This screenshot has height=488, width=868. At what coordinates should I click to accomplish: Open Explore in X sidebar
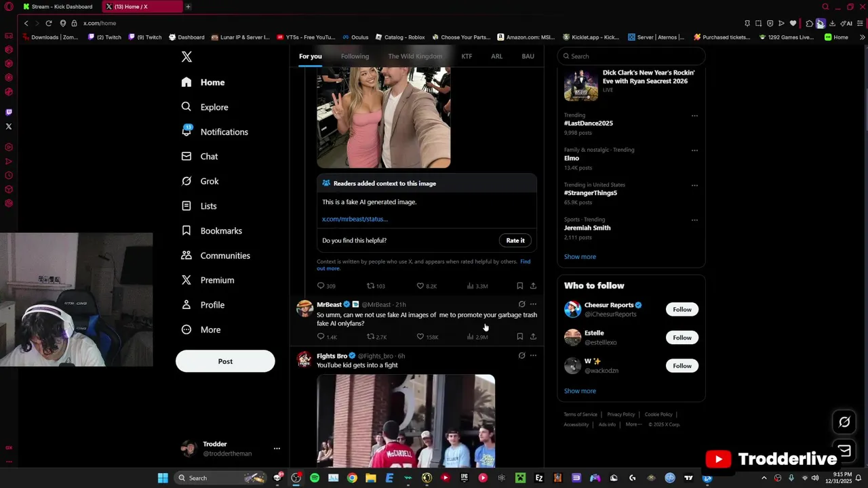(x=205, y=107)
